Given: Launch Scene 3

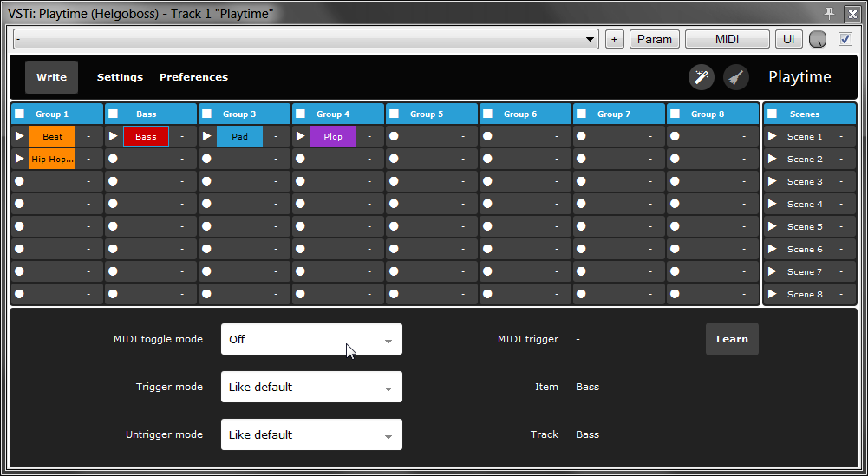Looking at the screenshot, I should pos(773,181).
